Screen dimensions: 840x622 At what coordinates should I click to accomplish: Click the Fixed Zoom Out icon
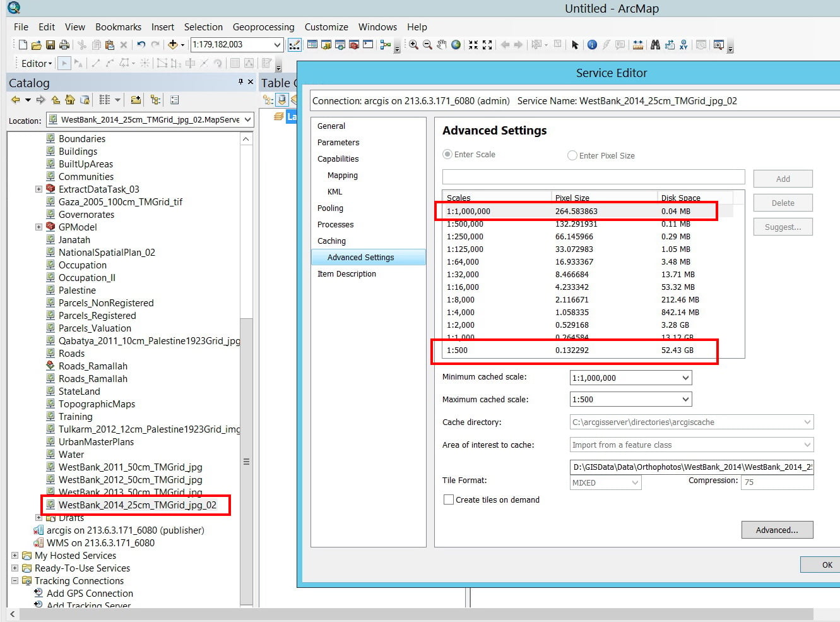pyautogui.click(x=487, y=45)
